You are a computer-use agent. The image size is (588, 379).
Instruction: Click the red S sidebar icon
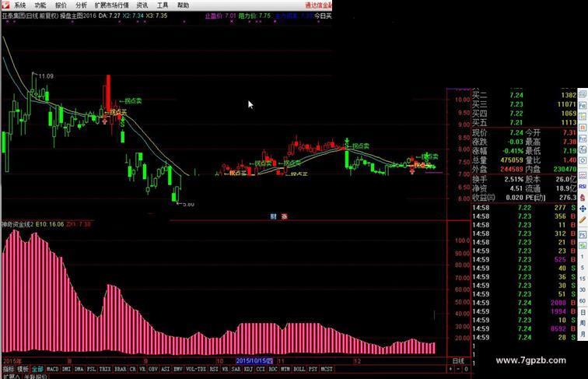point(583,198)
